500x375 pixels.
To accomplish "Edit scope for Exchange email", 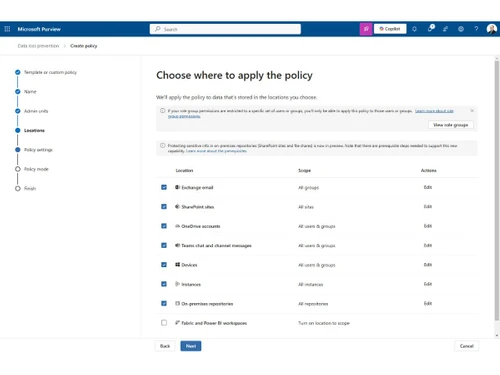I will (428, 187).
